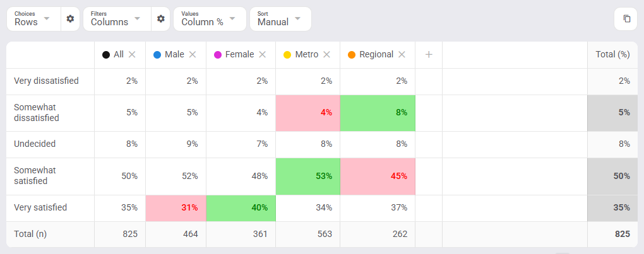The width and height of the screenshot is (644, 254).
Task: Remove the Metro column filter
Action: [x=326, y=54]
